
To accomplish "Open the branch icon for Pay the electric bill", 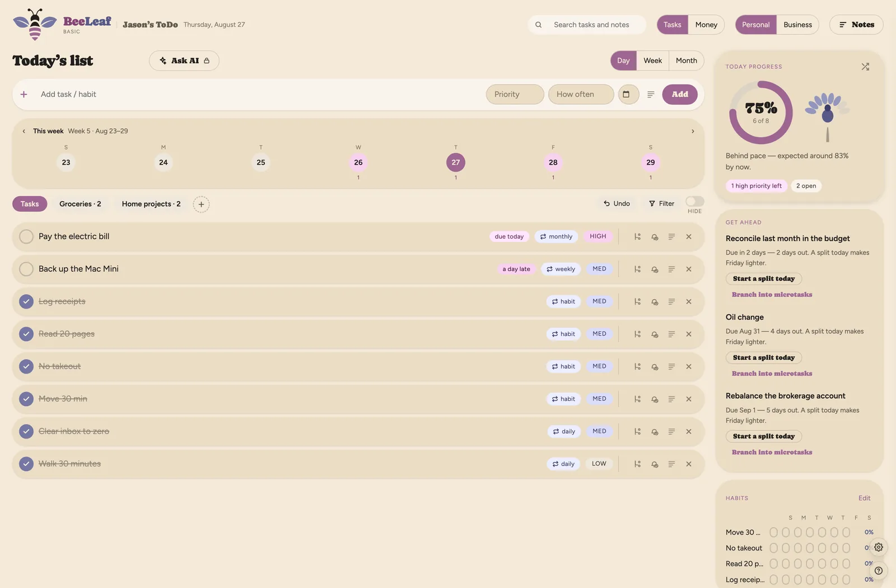I will [x=637, y=237].
